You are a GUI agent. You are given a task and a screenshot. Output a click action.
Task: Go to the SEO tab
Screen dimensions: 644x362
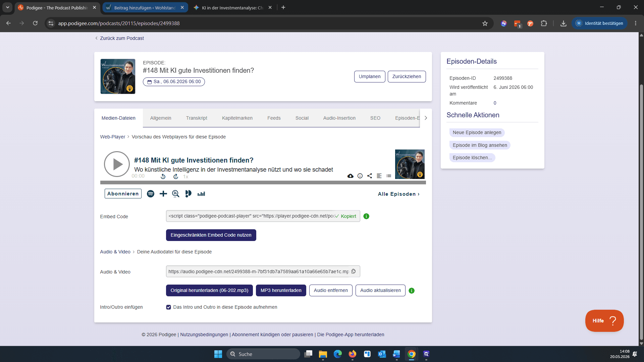click(x=375, y=118)
